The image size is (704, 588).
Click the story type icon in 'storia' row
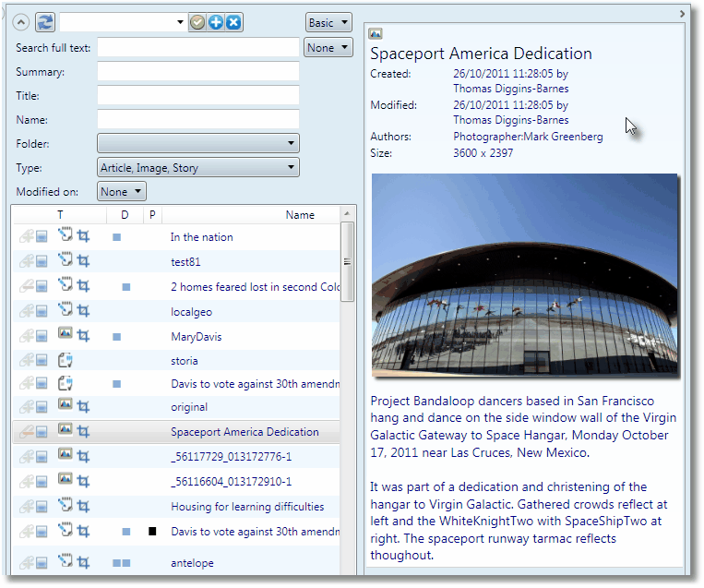click(66, 360)
